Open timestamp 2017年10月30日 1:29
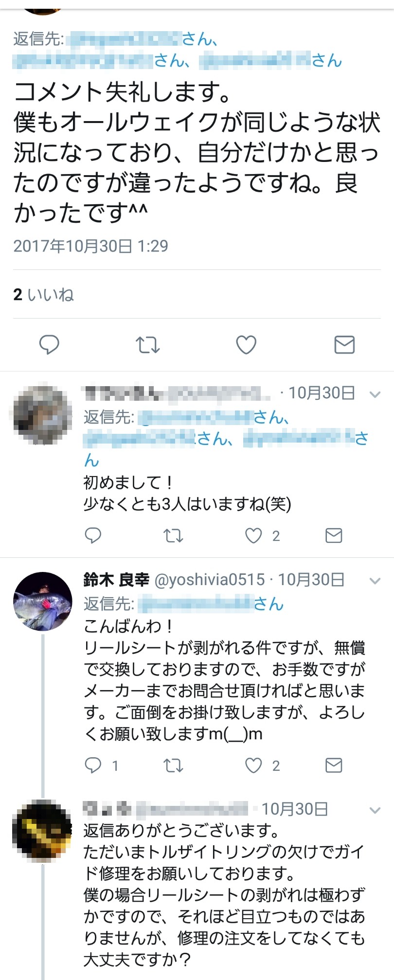 90,246
